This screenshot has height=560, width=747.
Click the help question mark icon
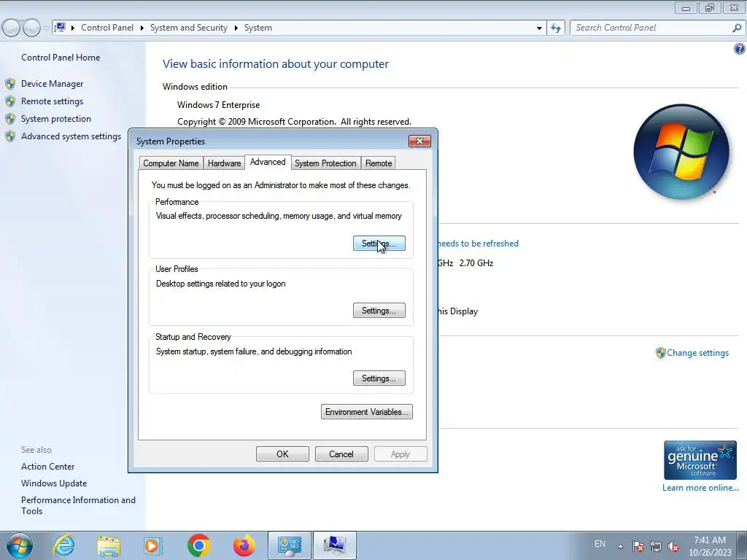(740, 49)
